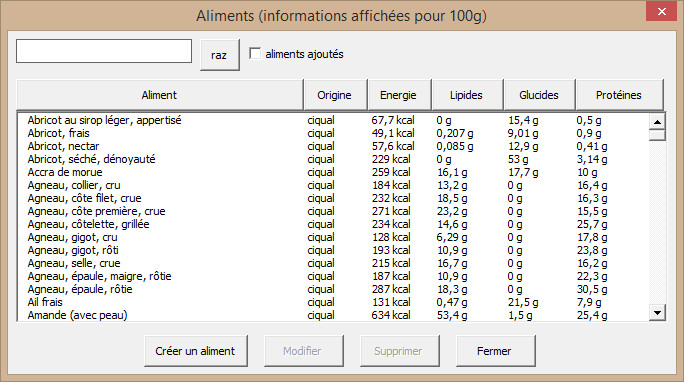Click the 128 kcal energy value
Screen dimensions: 684x382
391,237
